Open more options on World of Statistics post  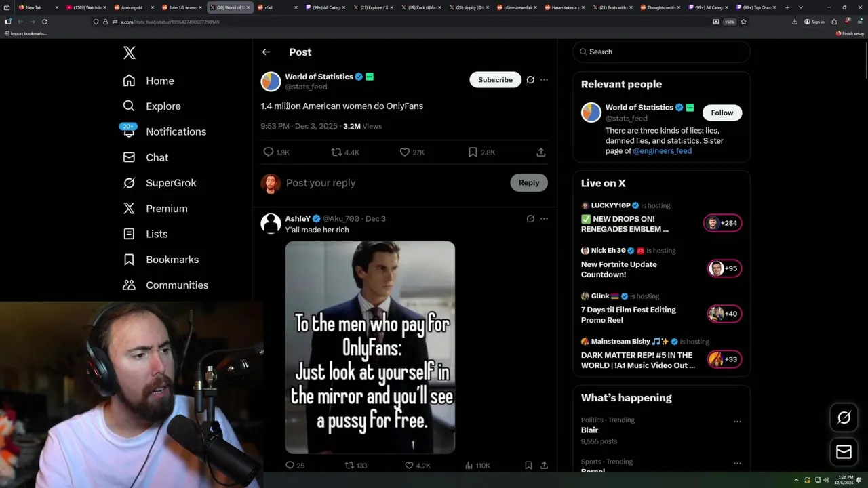pyautogui.click(x=544, y=79)
